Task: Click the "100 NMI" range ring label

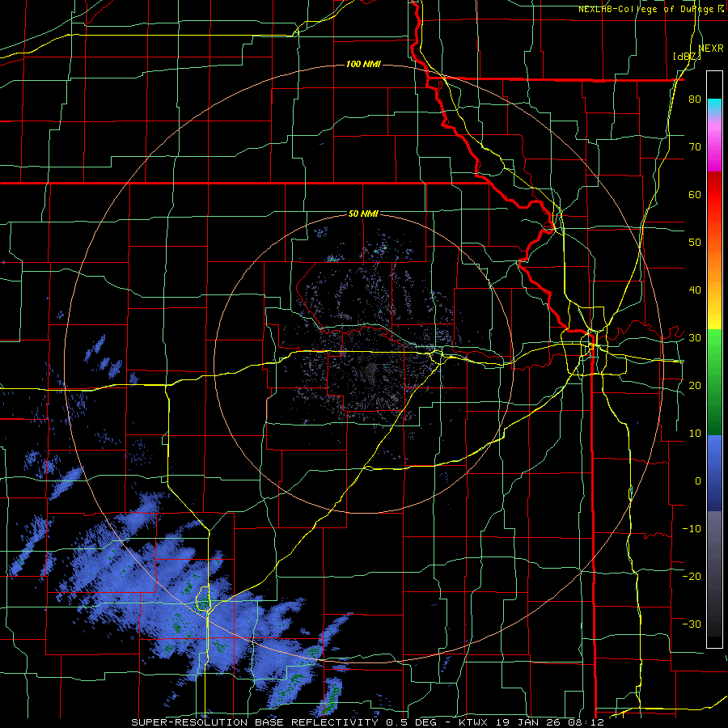Action: click(363, 64)
